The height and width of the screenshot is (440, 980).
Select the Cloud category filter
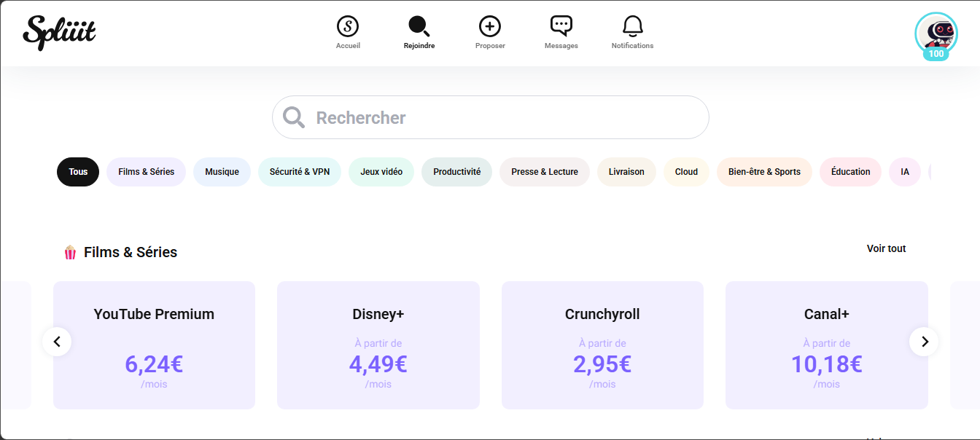[x=686, y=171]
